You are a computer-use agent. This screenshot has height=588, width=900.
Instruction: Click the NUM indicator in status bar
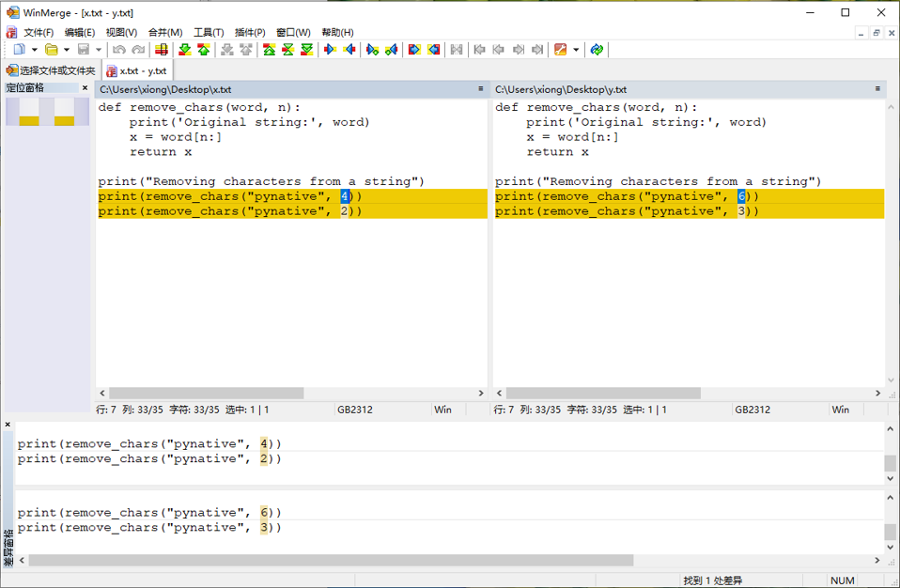[x=842, y=580]
